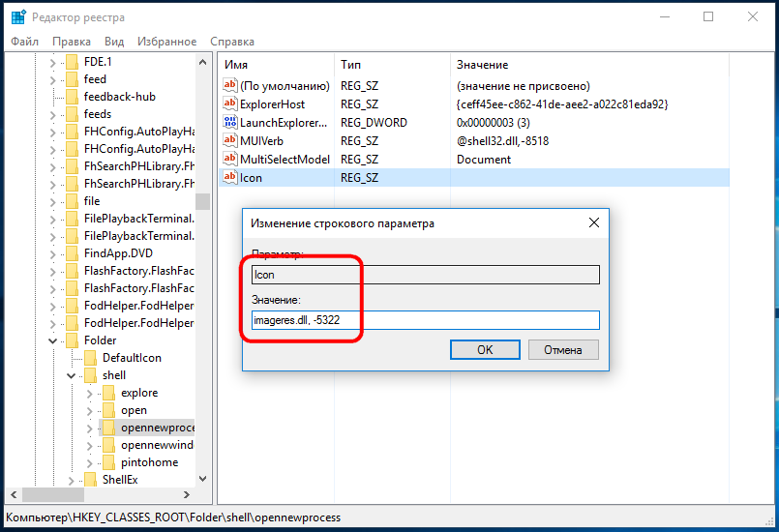779x532 pixels.
Task: Click the Значение input field
Action: click(425, 320)
